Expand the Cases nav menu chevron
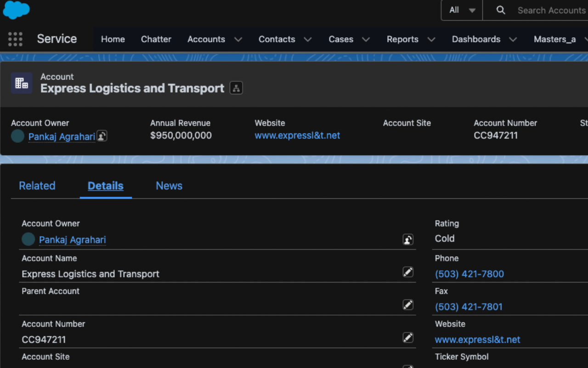The width and height of the screenshot is (588, 368). point(366,40)
